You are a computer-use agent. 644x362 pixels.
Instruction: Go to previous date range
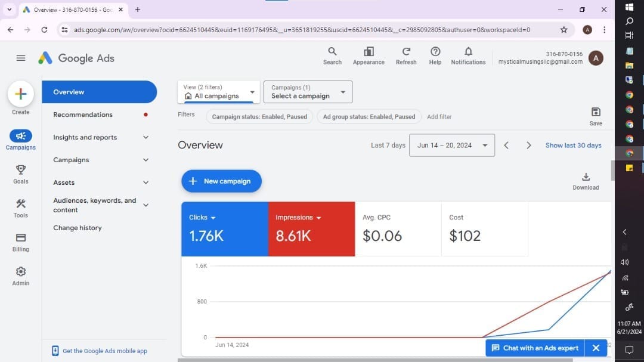[506, 145]
